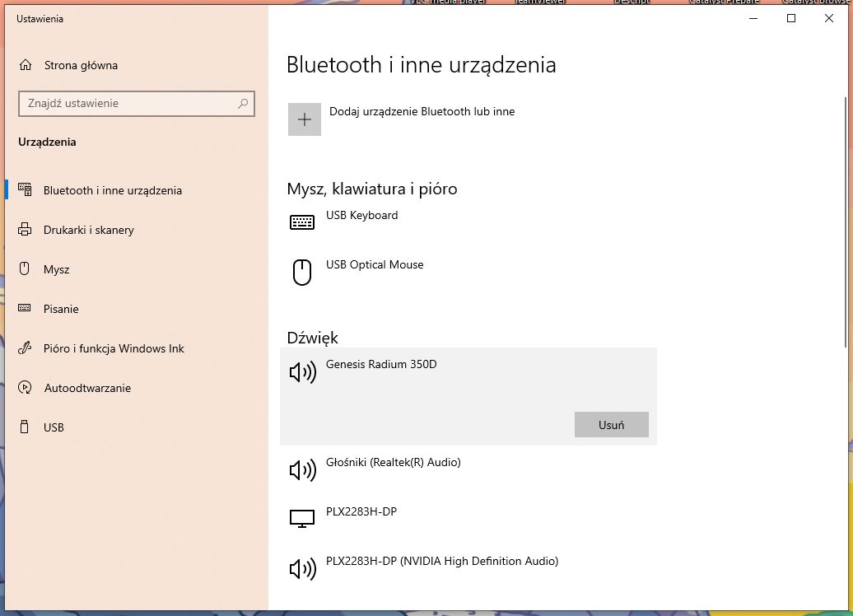
Task: Select PLX2283H-DP (NVIDIA High Definition Audio) name
Action: point(441,561)
